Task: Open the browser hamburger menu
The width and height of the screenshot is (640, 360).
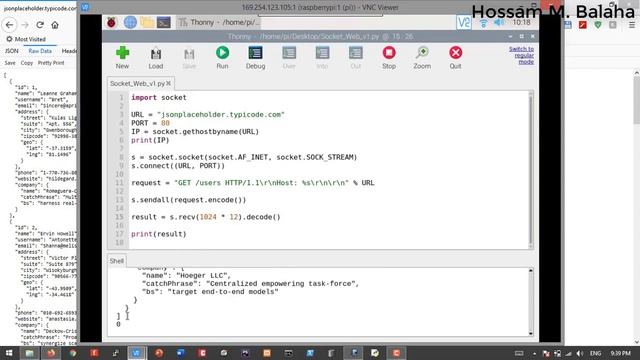Action: coord(631,25)
